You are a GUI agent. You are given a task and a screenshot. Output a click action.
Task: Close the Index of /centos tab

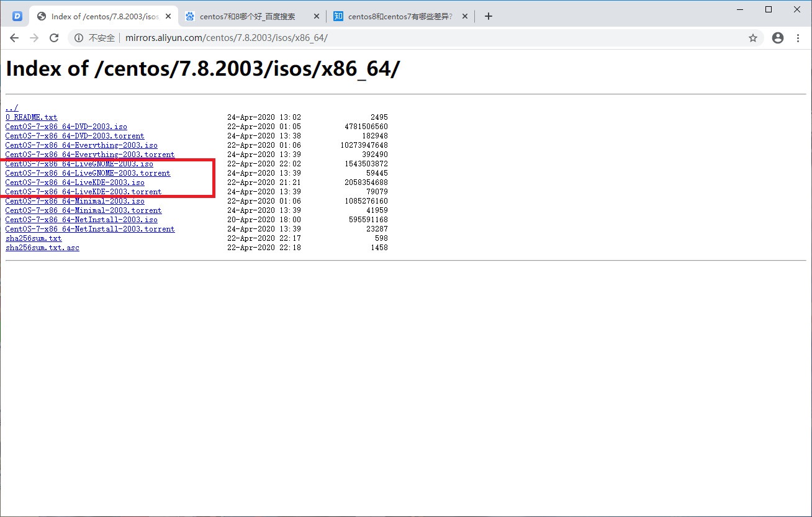168,16
